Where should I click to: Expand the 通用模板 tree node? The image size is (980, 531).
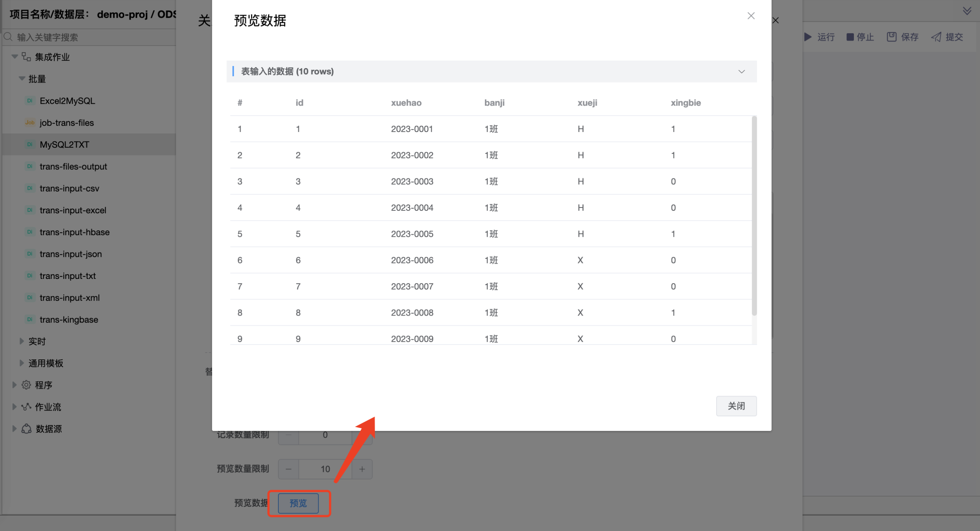point(22,363)
